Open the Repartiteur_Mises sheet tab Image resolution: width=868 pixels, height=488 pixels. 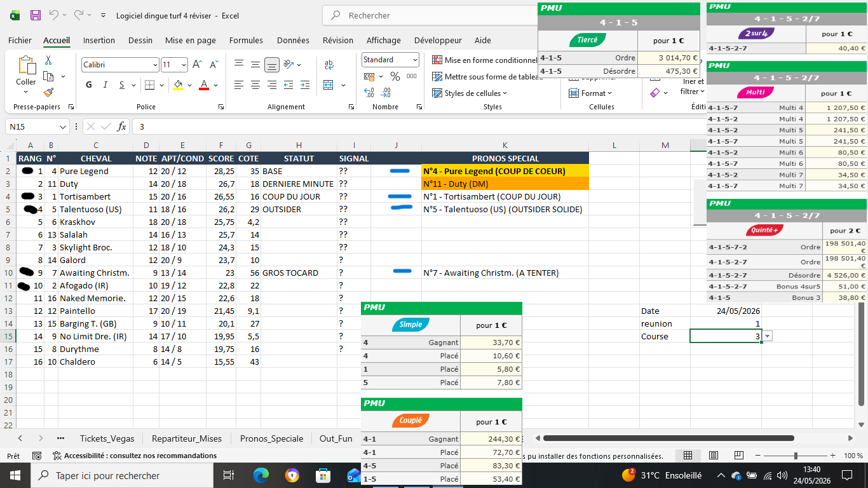point(187,438)
